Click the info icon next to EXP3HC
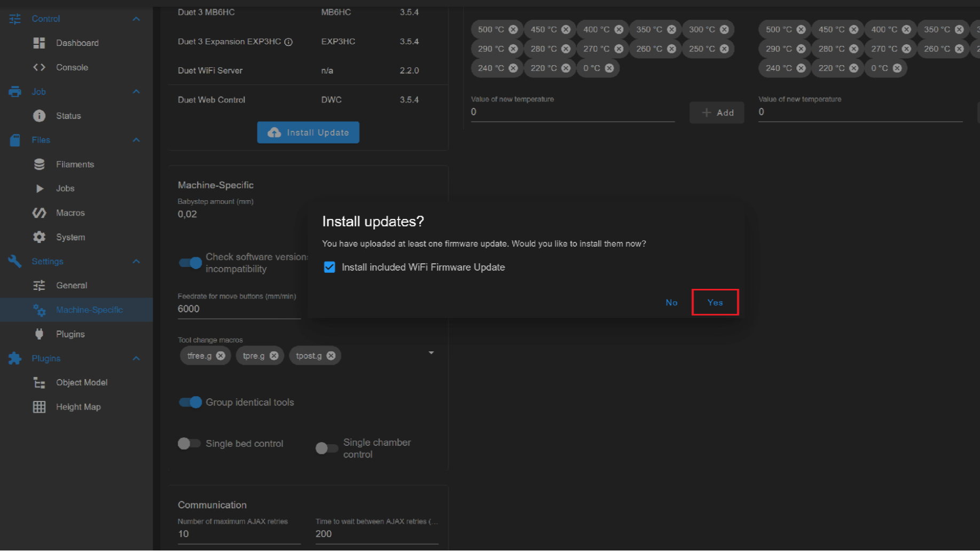 tap(288, 42)
